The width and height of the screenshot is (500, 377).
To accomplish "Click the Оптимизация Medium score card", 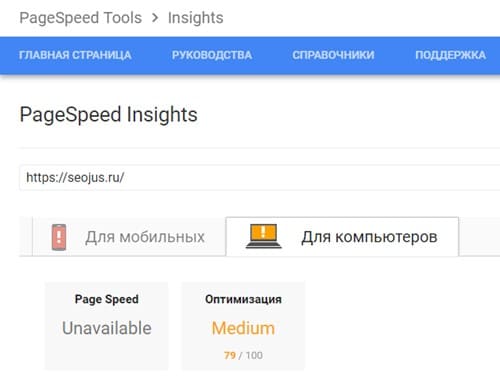I will [243, 326].
